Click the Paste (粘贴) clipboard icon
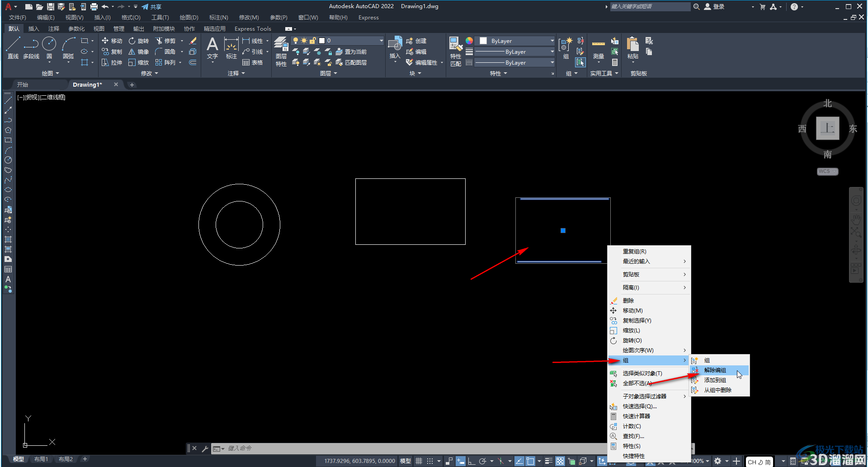 click(633, 49)
